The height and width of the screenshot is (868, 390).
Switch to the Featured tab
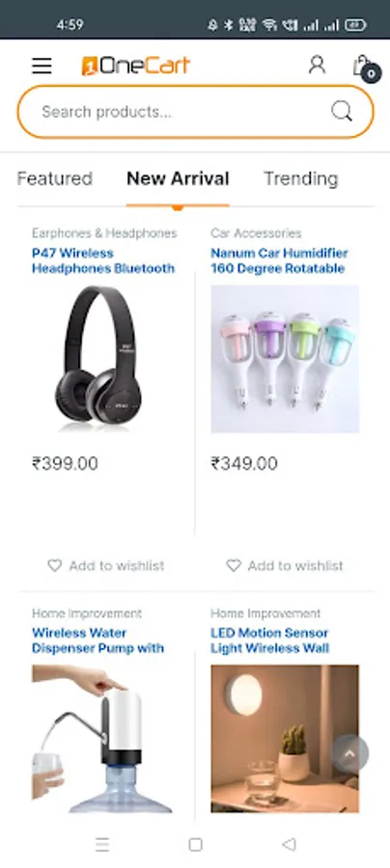point(55,178)
